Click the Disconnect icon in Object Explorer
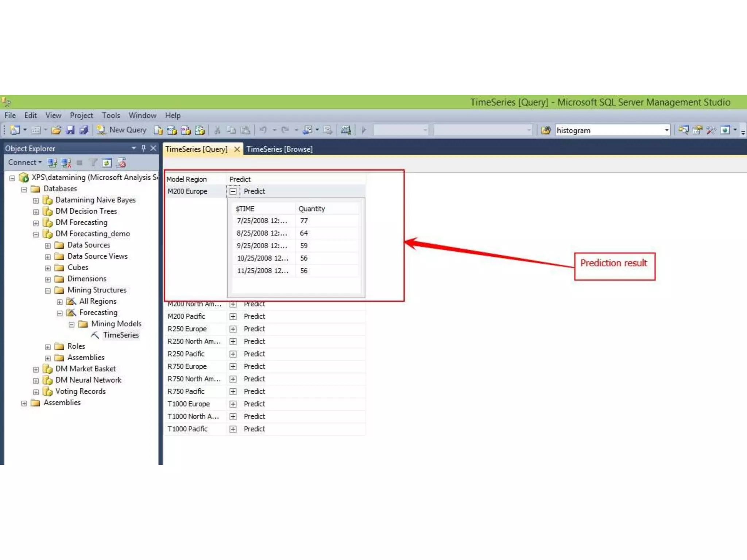Viewport: 747px width, 560px height. [66, 163]
